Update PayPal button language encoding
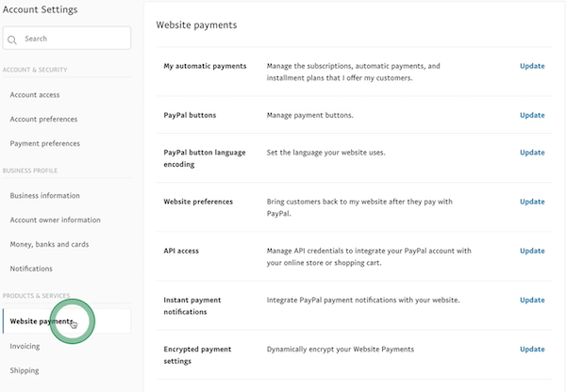This screenshot has height=392, width=566. pos(532,152)
